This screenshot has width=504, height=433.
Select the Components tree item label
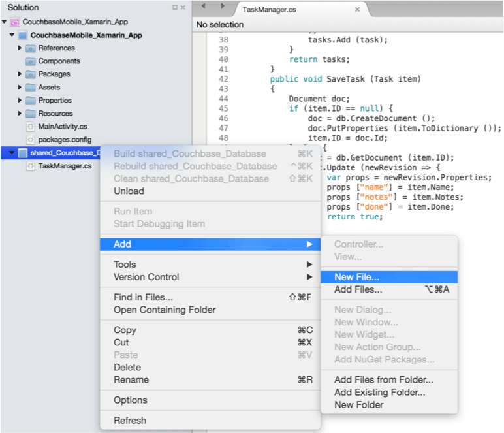pyautogui.click(x=59, y=61)
